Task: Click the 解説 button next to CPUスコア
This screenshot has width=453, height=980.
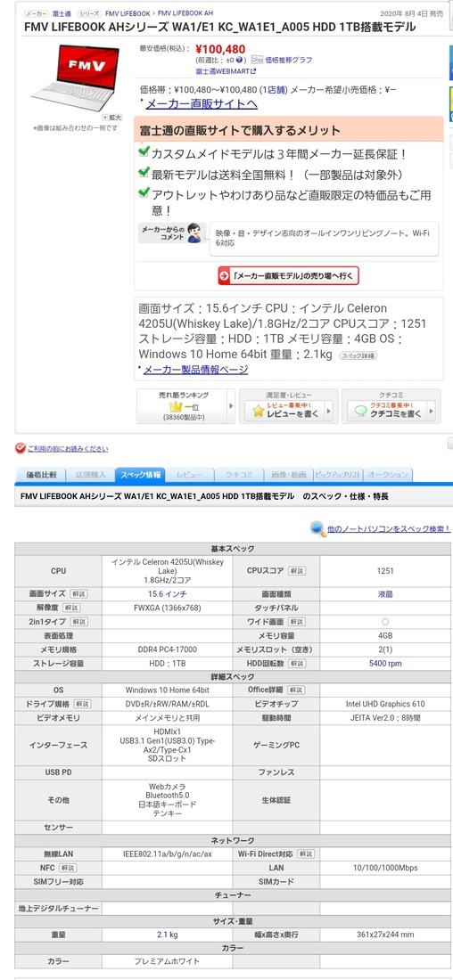Action: tap(297, 570)
